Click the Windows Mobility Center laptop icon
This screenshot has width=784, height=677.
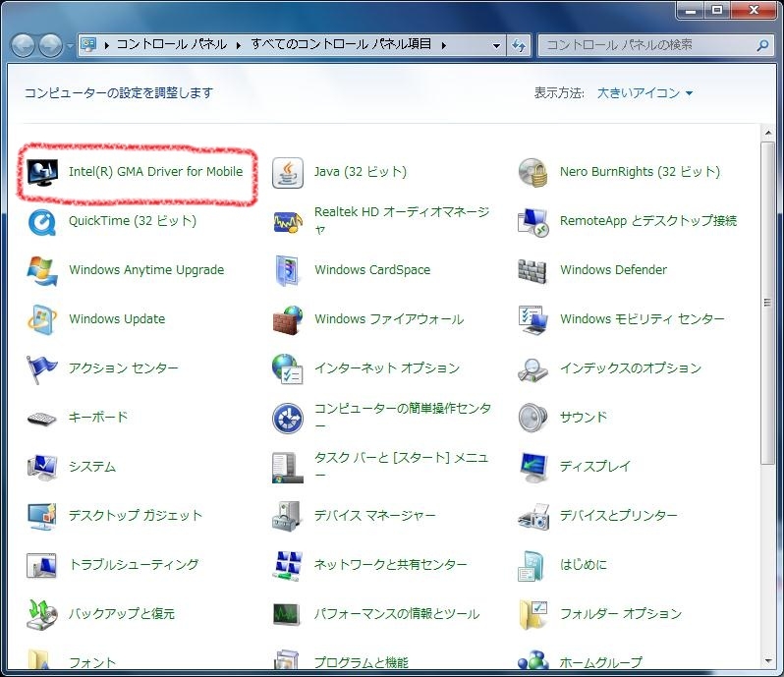[533, 320]
